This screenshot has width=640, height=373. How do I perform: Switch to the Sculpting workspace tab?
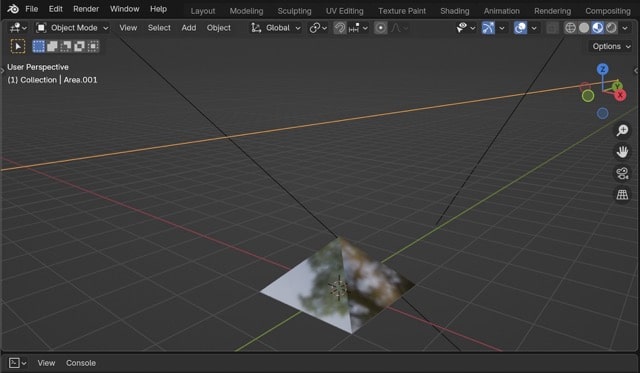coord(294,11)
